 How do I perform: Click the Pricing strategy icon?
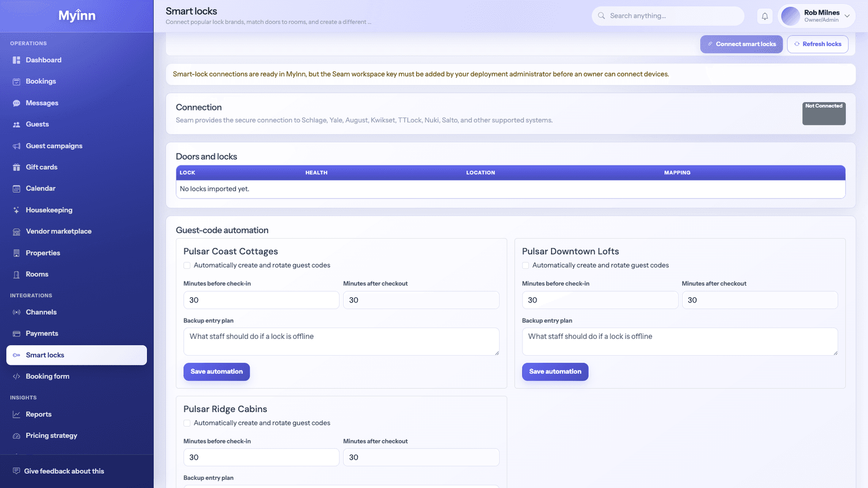[x=16, y=435]
